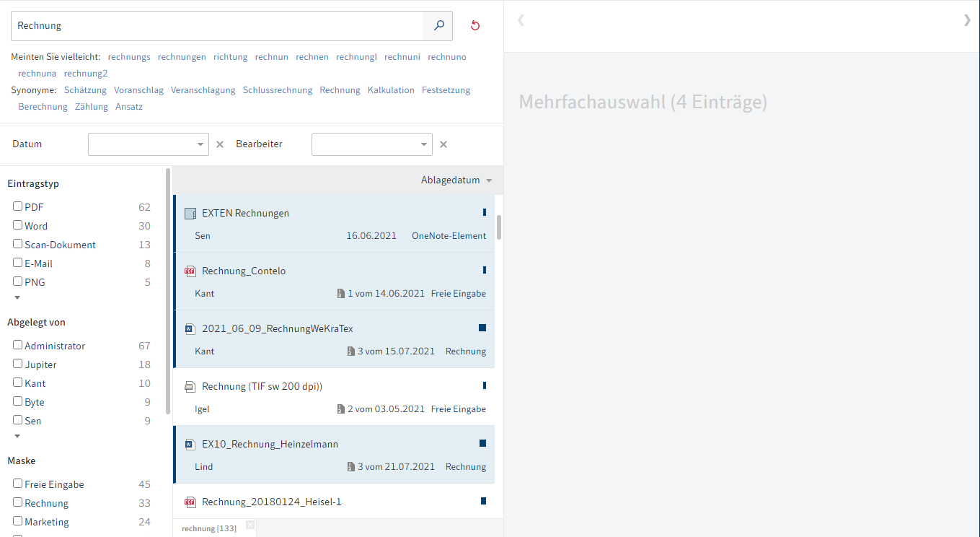Click the search magnifier icon
Image resolution: width=980 pixels, height=537 pixels.
tap(438, 26)
